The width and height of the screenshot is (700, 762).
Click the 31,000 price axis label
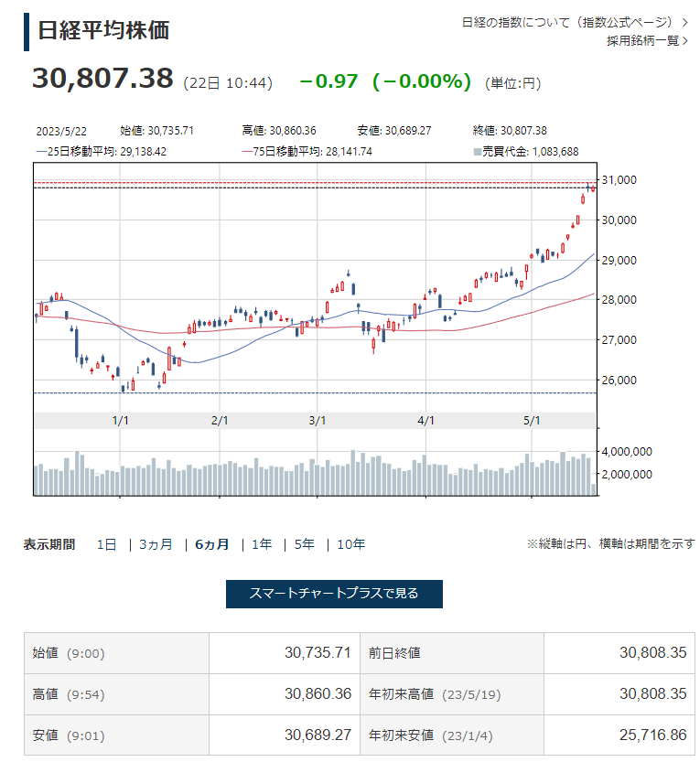(x=619, y=180)
